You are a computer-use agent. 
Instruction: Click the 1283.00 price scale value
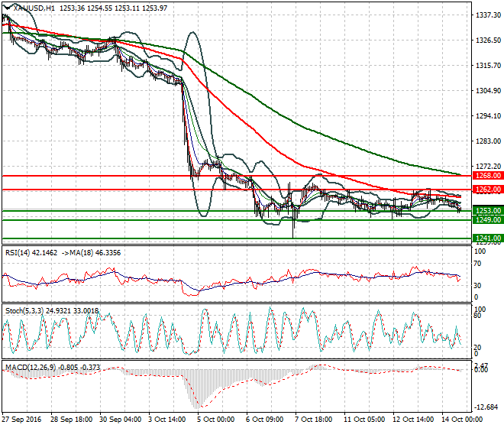(x=488, y=141)
